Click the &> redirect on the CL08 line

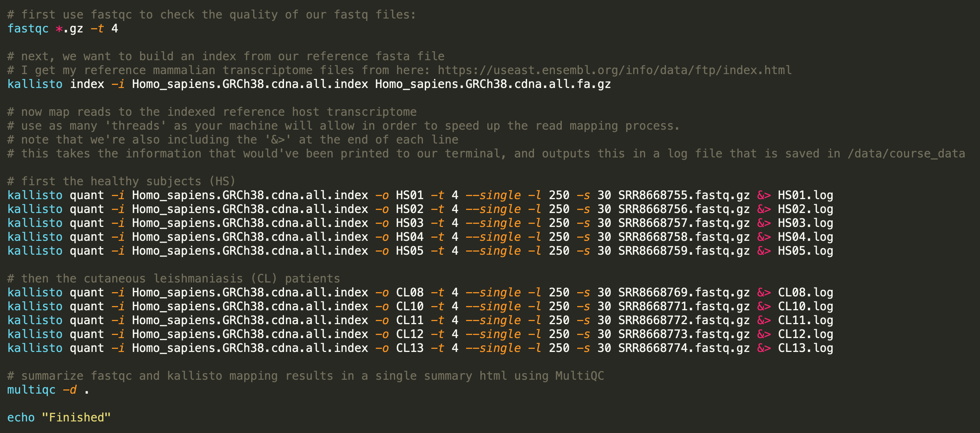(764, 293)
